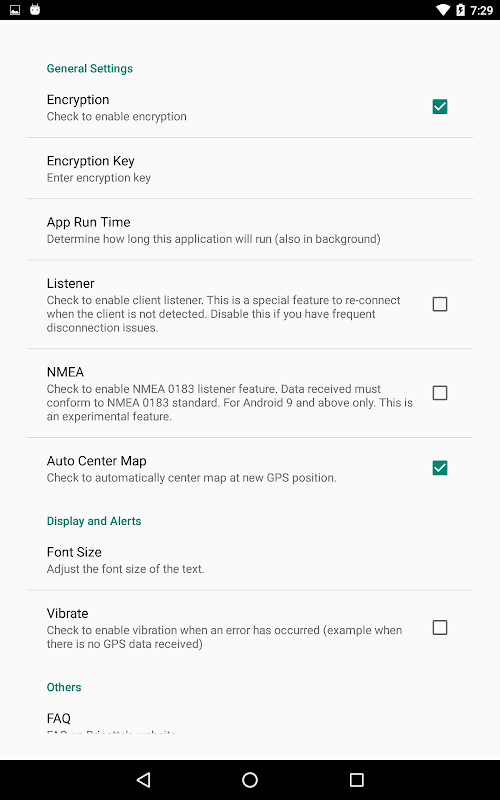Tap the battery icon in status bar
This screenshot has height=800, width=500.
coord(460,10)
